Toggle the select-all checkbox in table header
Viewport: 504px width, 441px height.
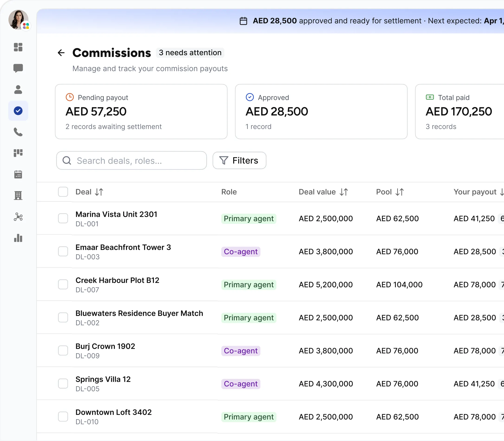coord(63,192)
